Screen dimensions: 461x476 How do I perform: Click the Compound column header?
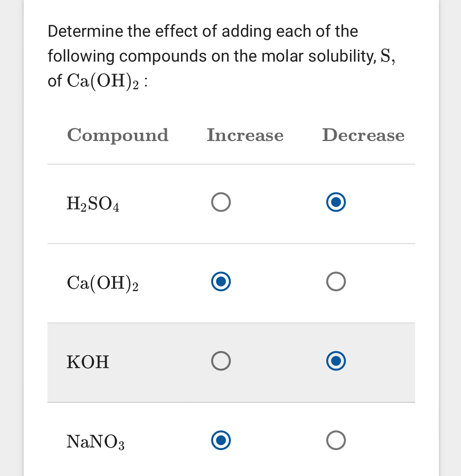coord(117,135)
